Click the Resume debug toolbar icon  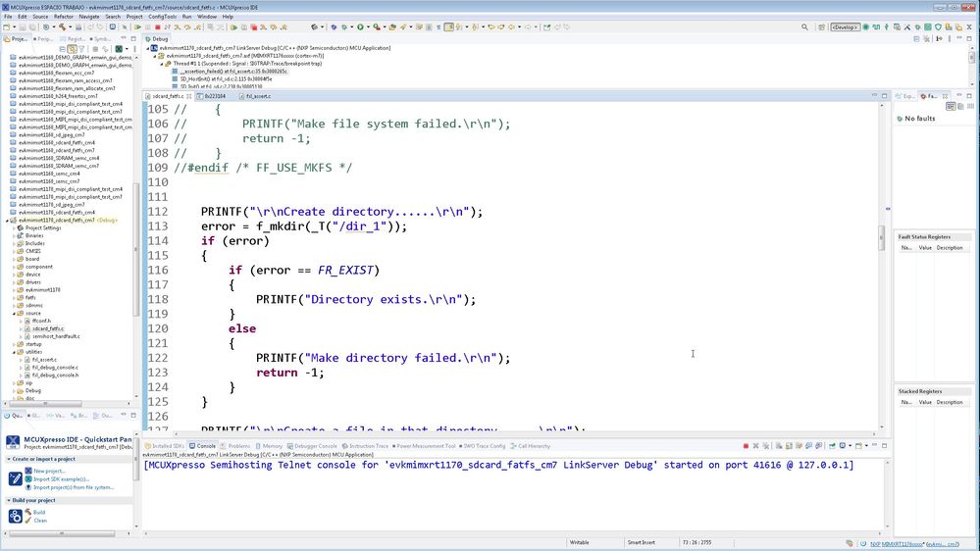click(137, 27)
